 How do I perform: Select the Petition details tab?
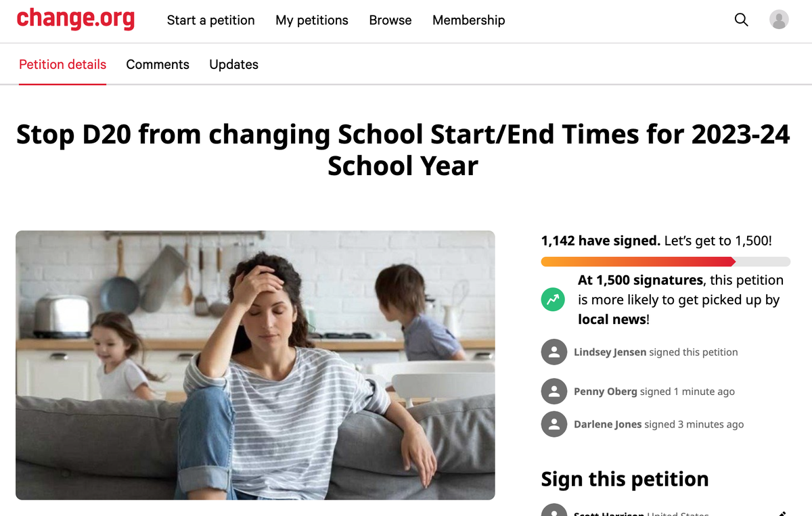[x=62, y=65]
